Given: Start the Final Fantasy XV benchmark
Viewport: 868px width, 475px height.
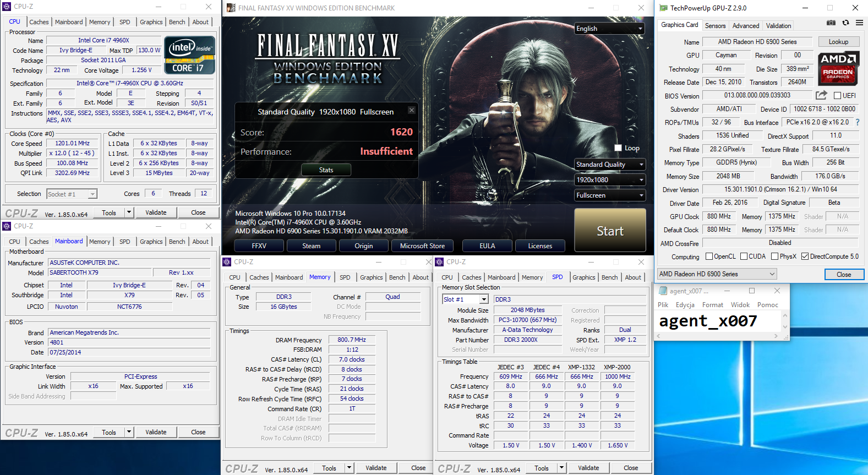Looking at the screenshot, I should [610, 230].
